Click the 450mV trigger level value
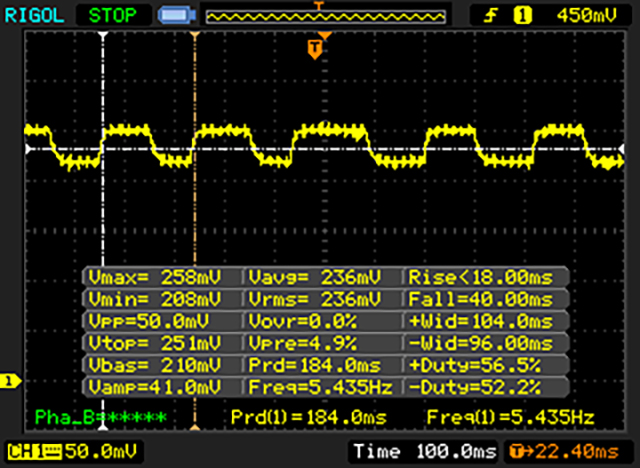 587,16
